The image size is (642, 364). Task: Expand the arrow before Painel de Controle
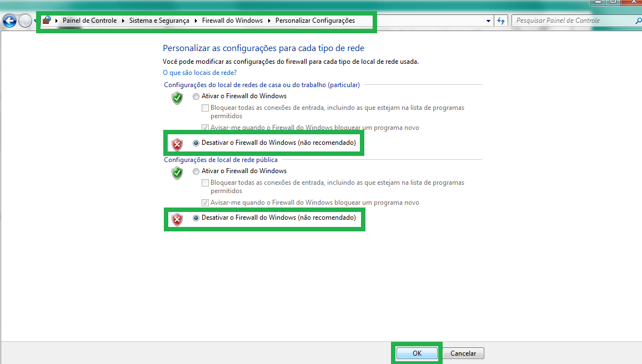(57, 21)
